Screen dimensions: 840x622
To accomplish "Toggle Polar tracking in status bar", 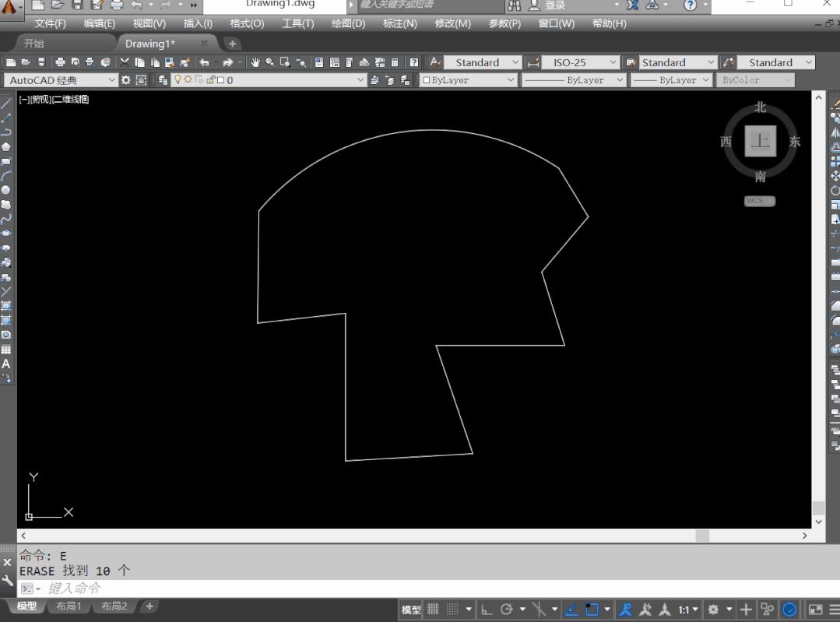I will (x=507, y=610).
